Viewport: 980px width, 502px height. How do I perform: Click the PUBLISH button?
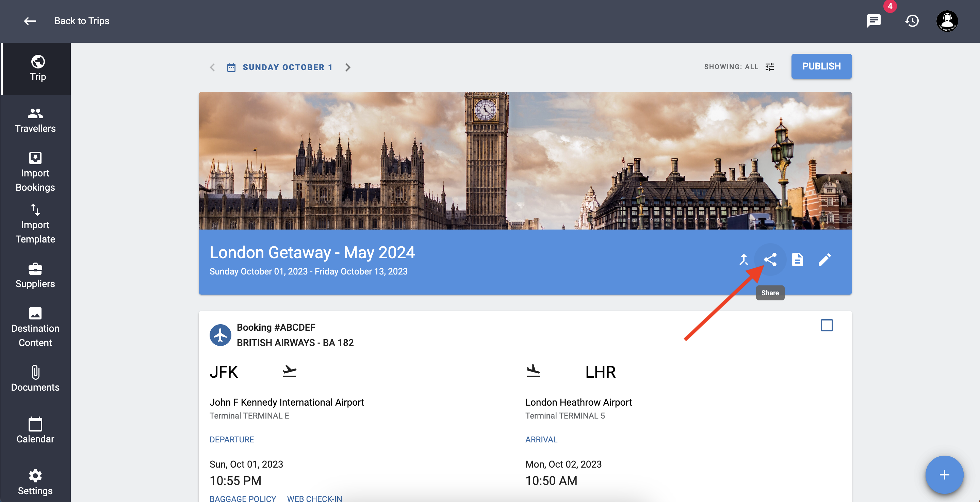(x=821, y=66)
